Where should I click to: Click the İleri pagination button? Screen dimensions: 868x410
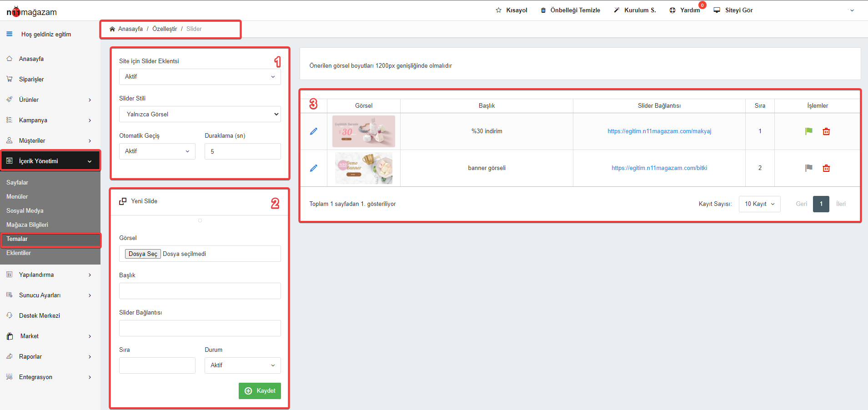841,204
